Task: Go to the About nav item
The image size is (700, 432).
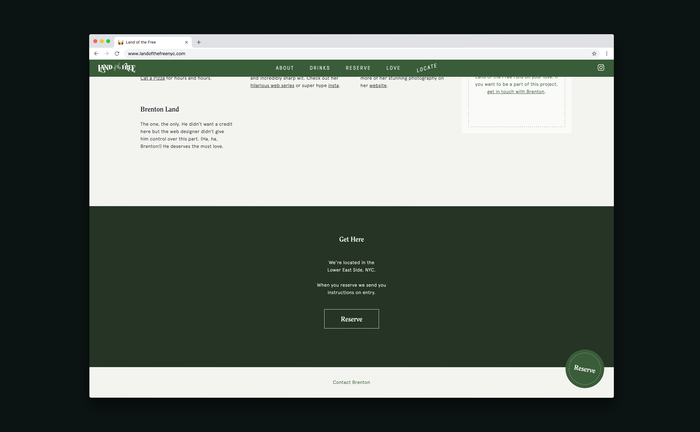Action: pos(285,68)
